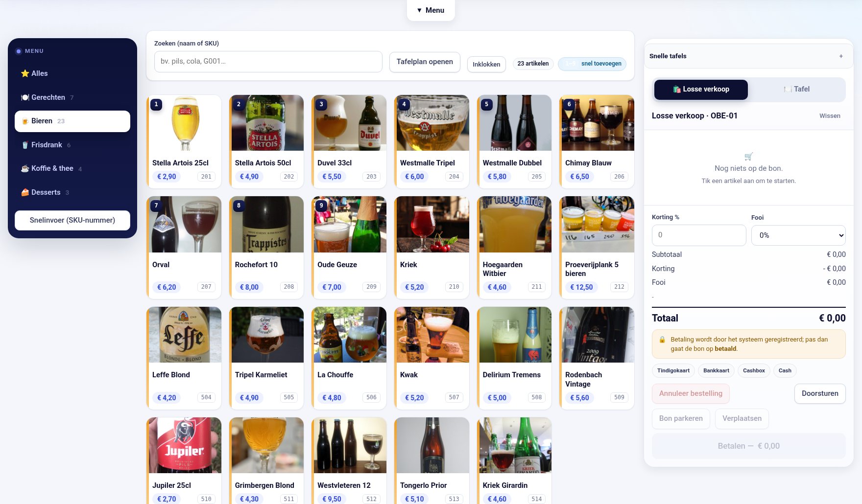Image resolution: width=862 pixels, height=504 pixels.
Task: Select the Frisdrank category
Action: coord(72,145)
